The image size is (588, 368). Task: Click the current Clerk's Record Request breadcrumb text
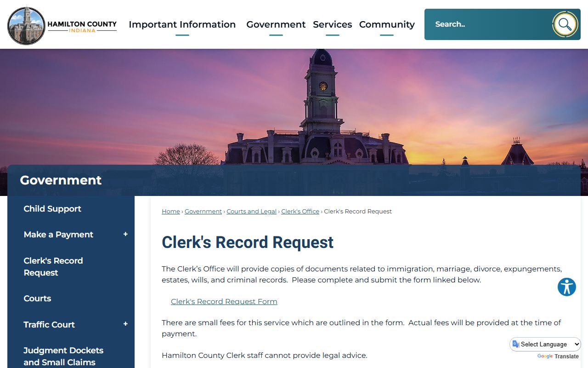[358, 212]
